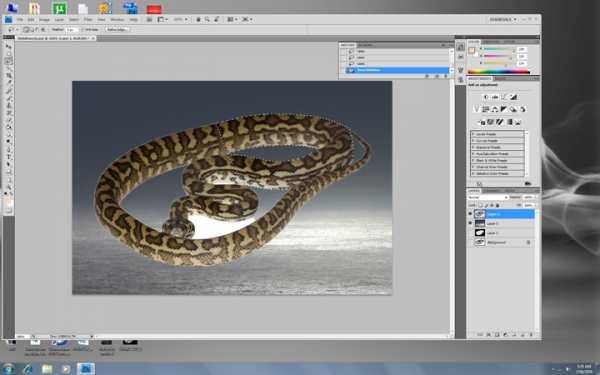Open Internet Explorer from the taskbar

[x=28, y=369]
